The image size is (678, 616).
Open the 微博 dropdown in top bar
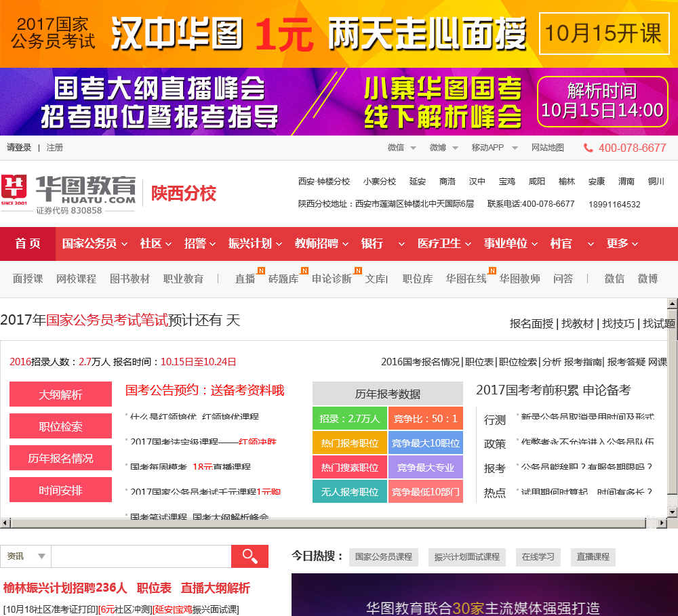tap(443, 148)
